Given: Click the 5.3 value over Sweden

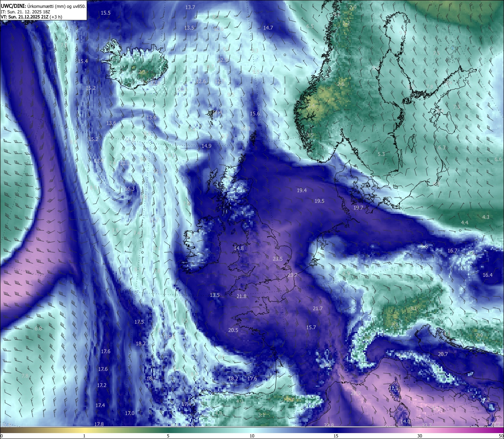Looking at the screenshot, I should 381,154.
